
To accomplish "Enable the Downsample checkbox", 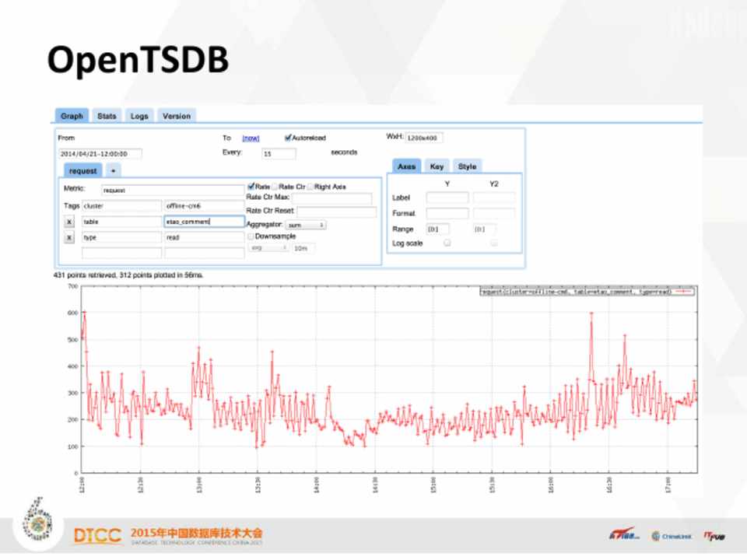I will (251, 236).
